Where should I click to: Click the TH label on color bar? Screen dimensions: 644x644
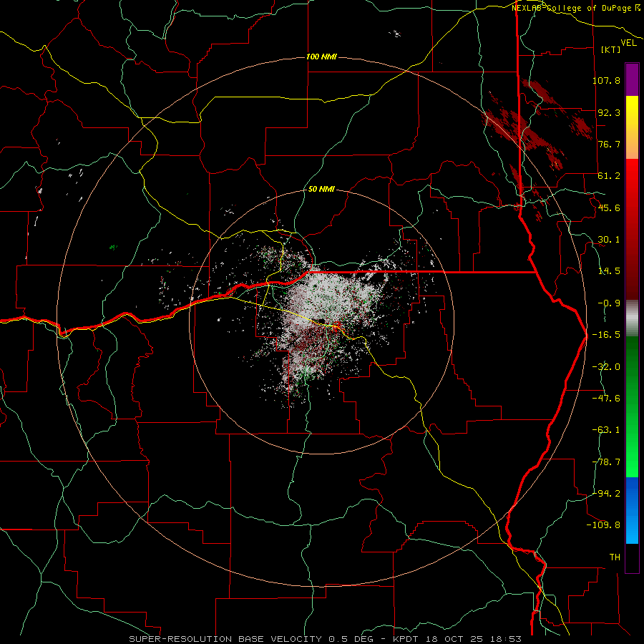[615, 557]
